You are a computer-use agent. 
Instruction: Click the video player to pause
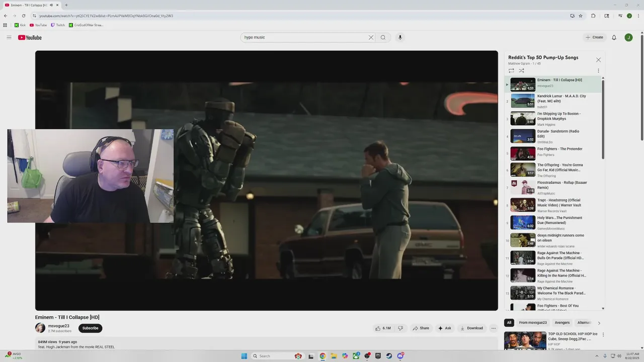pos(267,180)
